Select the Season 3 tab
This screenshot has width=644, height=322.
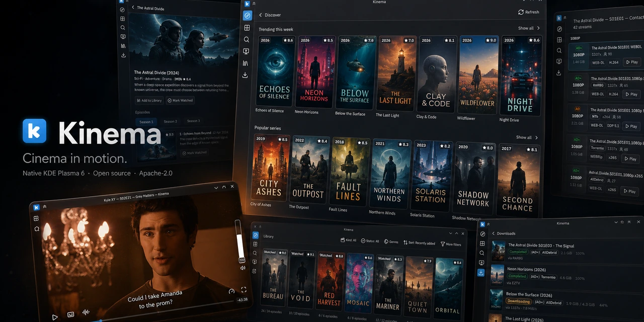(193, 121)
